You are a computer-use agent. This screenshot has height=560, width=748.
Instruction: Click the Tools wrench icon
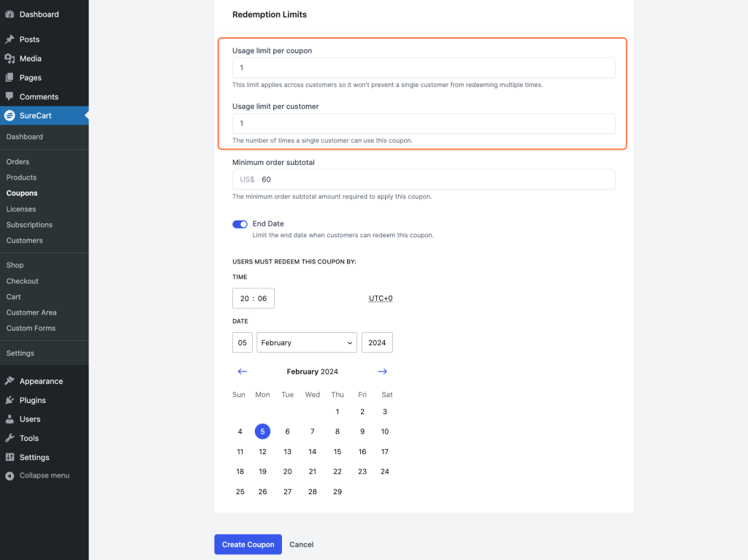10,438
